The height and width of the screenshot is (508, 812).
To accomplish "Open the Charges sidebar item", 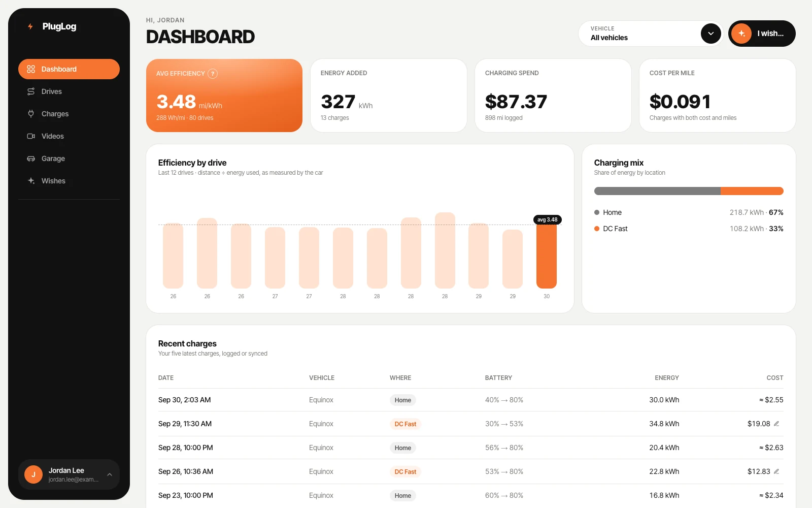I will (69, 114).
